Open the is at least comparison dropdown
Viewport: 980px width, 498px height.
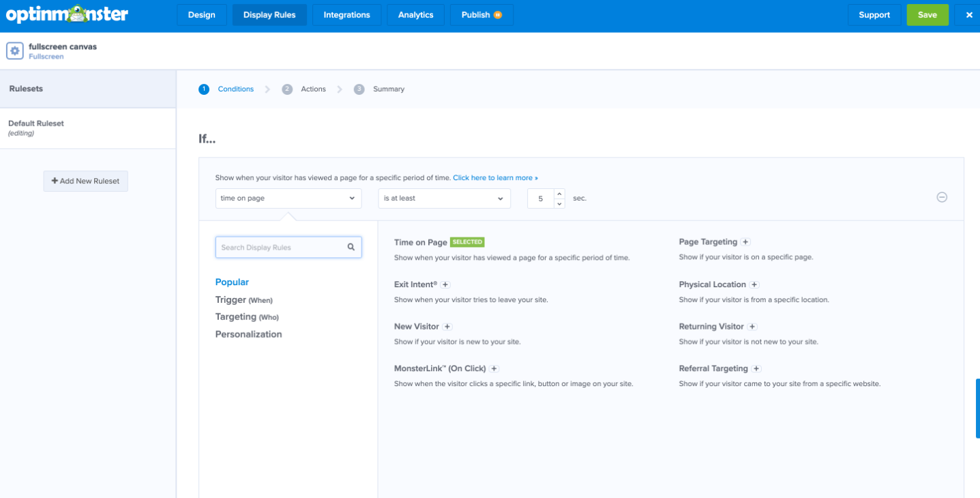[444, 198]
